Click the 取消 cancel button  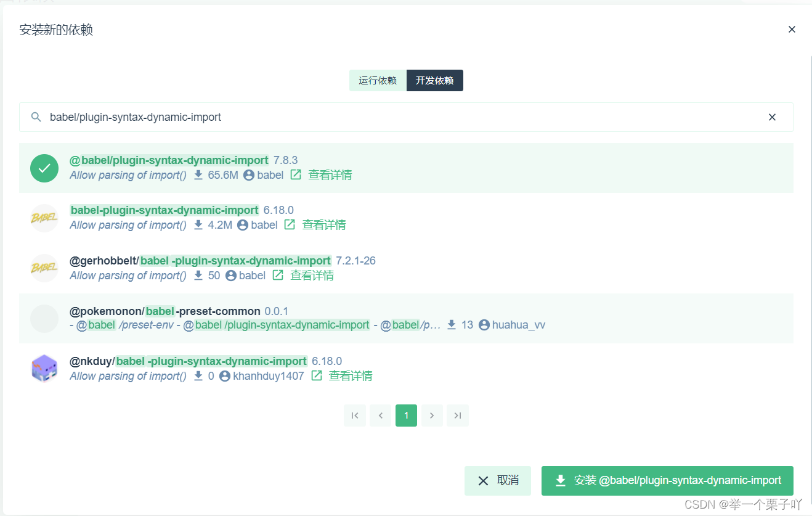click(498, 481)
